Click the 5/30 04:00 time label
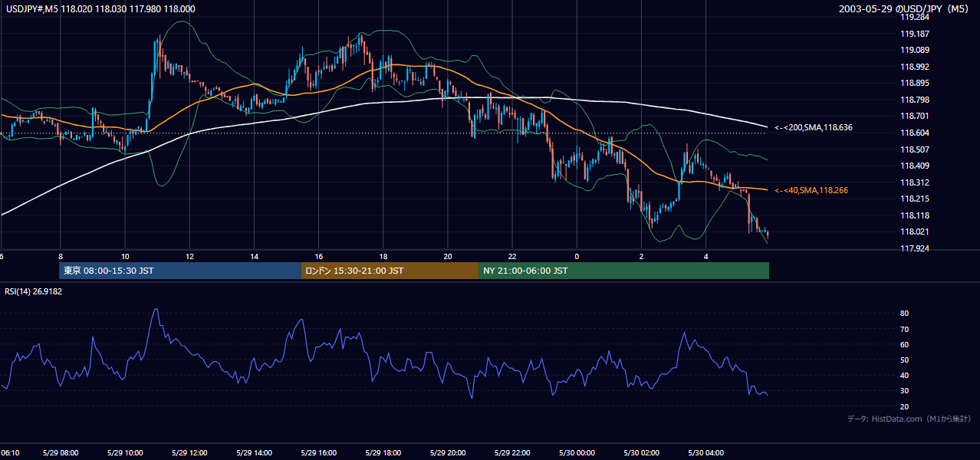The width and height of the screenshot is (980, 460). pyautogui.click(x=706, y=453)
